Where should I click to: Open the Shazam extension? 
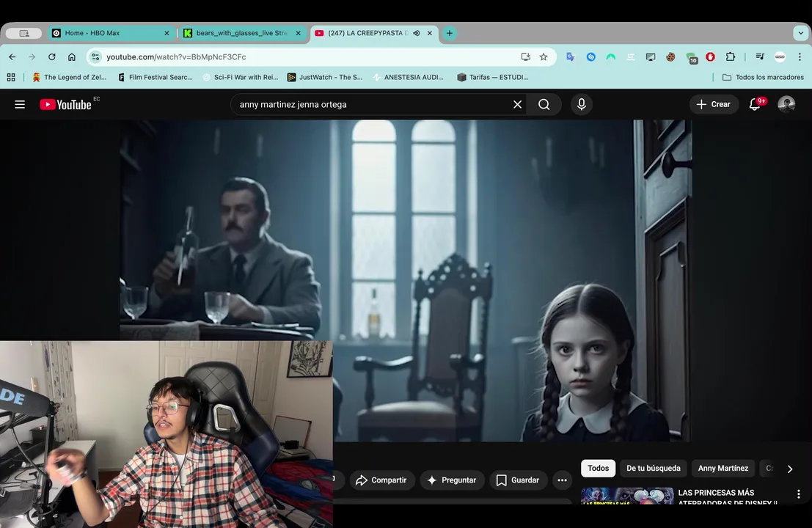click(x=591, y=57)
